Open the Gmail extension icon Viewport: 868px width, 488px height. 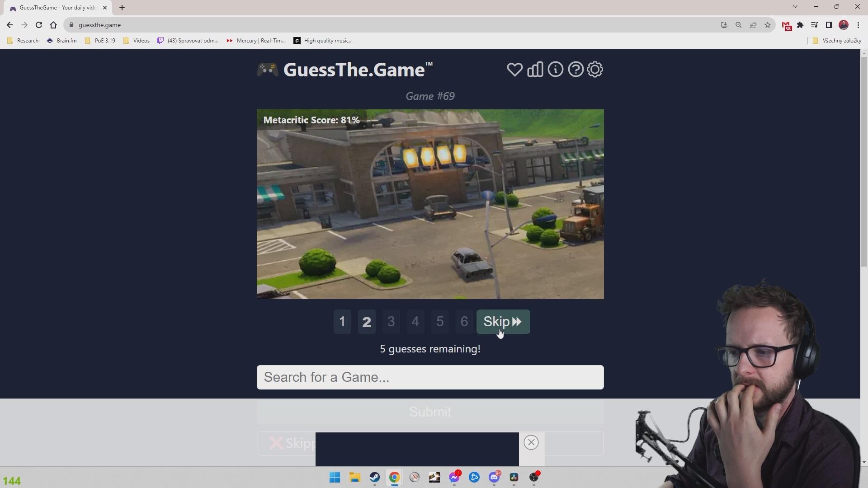click(787, 26)
